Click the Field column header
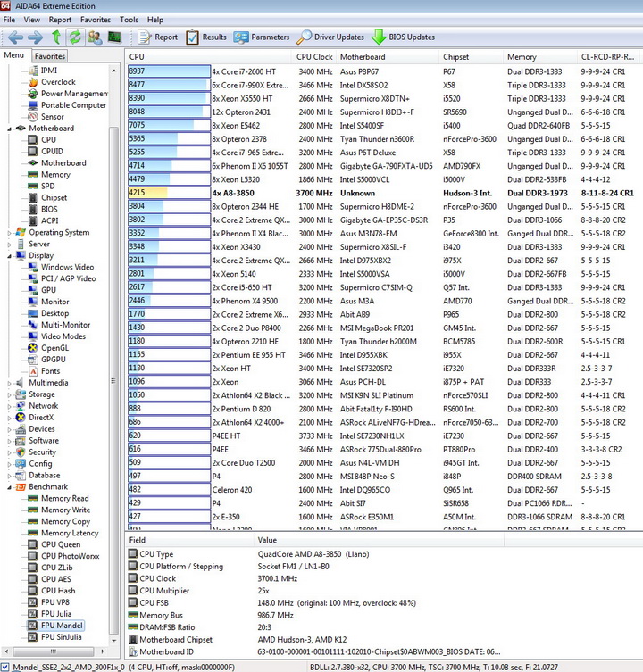643x672 pixels. [x=189, y=540]
